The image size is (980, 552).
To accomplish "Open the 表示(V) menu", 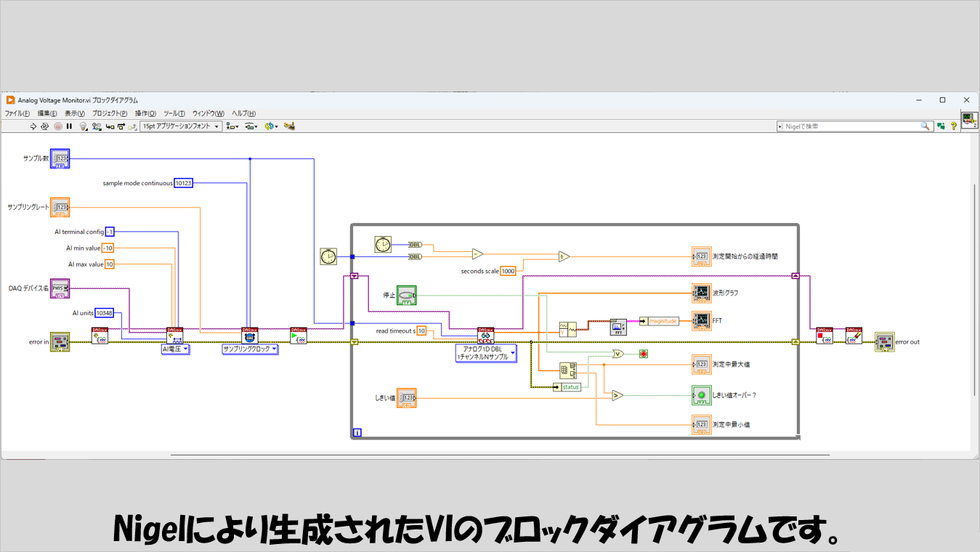I will (x=75, y=113).
